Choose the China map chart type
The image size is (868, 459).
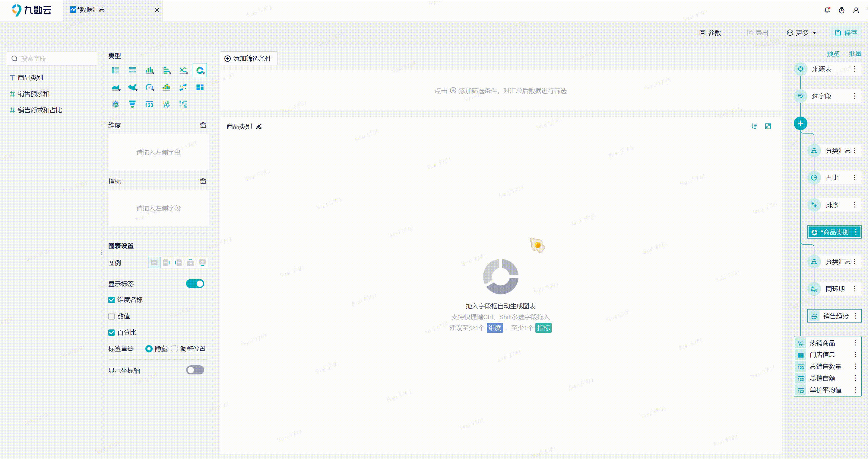(x=132, y=87)
